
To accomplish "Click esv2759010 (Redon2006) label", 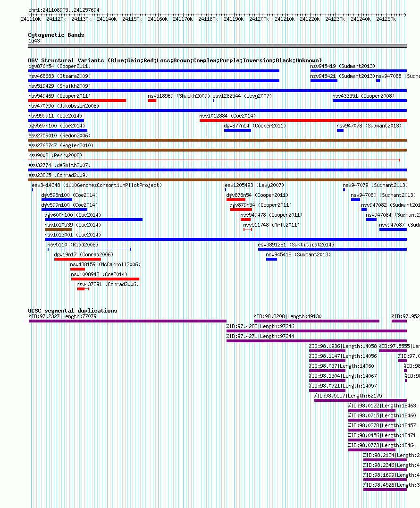I will click(59, 136).
